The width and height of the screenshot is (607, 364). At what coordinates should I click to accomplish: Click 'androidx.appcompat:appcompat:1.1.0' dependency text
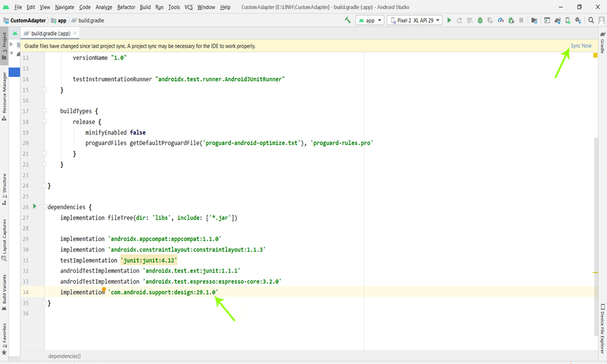pyautogui.click(x=166, y=239)
